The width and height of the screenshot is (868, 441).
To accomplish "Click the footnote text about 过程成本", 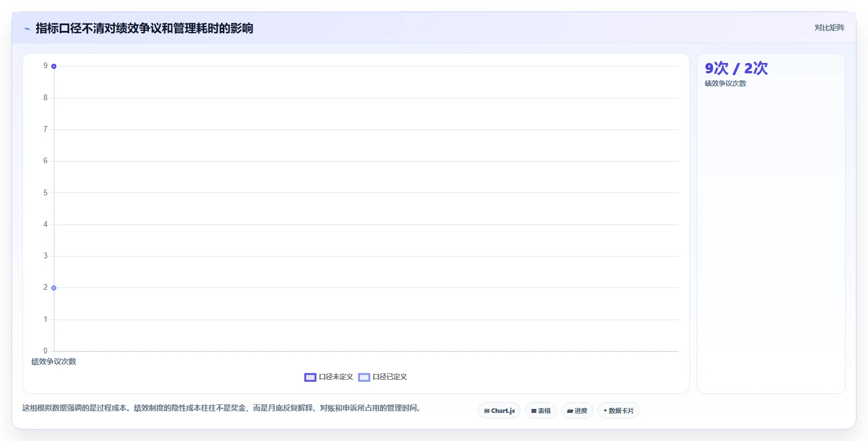I will [222, 408].
